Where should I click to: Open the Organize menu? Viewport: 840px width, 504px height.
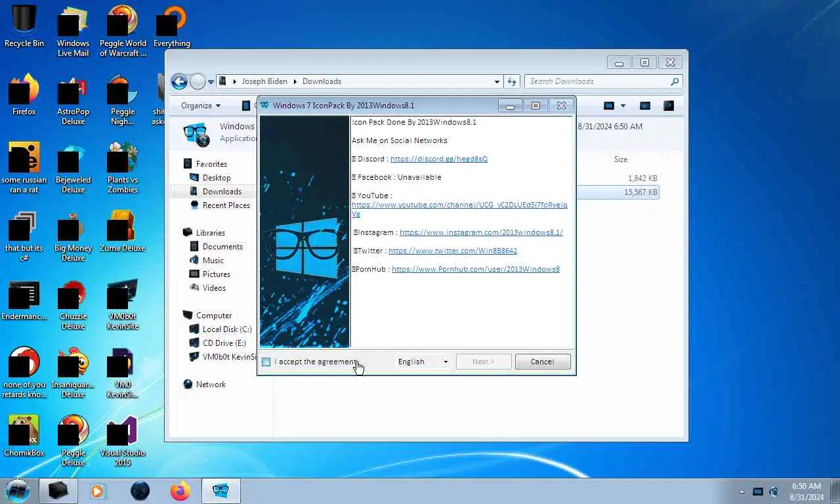[x=201, y=106]
